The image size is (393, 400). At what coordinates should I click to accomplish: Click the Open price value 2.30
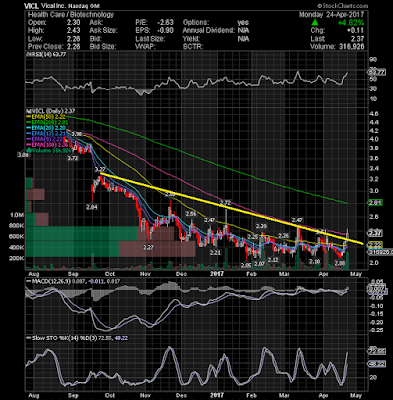(x=73, y=22)
